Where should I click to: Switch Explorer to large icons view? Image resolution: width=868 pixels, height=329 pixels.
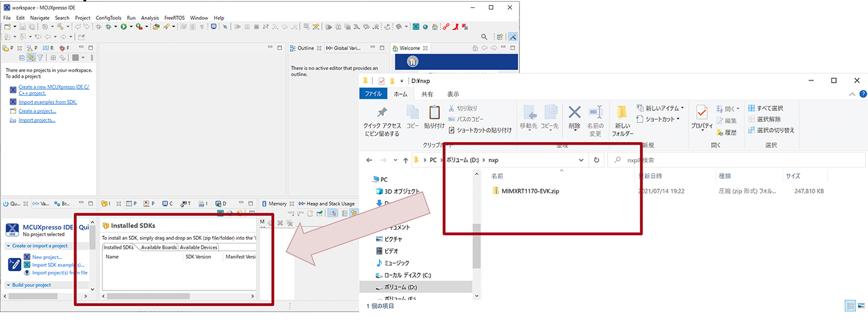[x=861, y=305]
